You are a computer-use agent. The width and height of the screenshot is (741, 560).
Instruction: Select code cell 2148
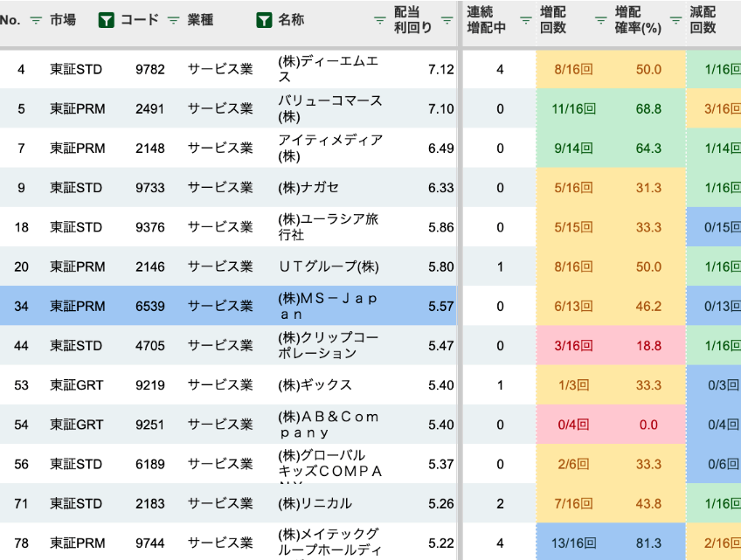(x=150, y=149)
